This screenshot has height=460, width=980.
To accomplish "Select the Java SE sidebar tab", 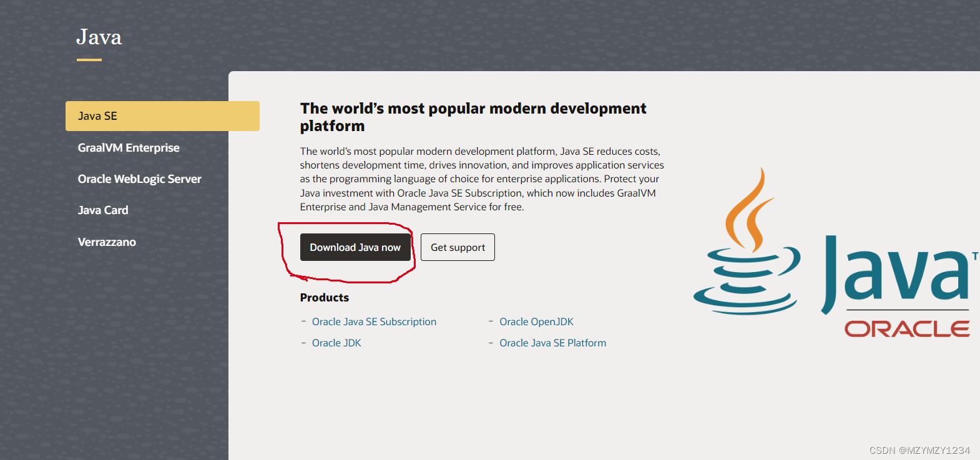I will pyautogui.click(x=162, y=116).
